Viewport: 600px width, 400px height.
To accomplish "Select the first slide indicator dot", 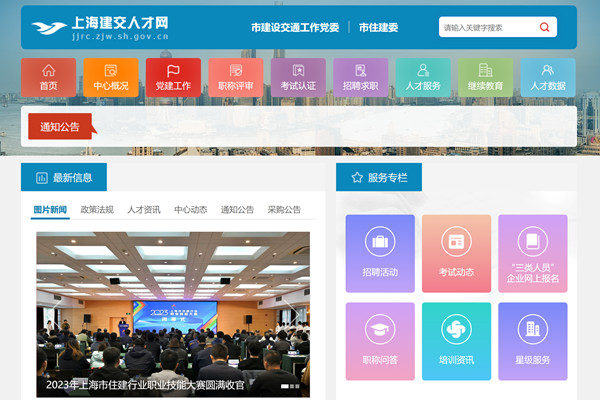I will coord(285,386).
